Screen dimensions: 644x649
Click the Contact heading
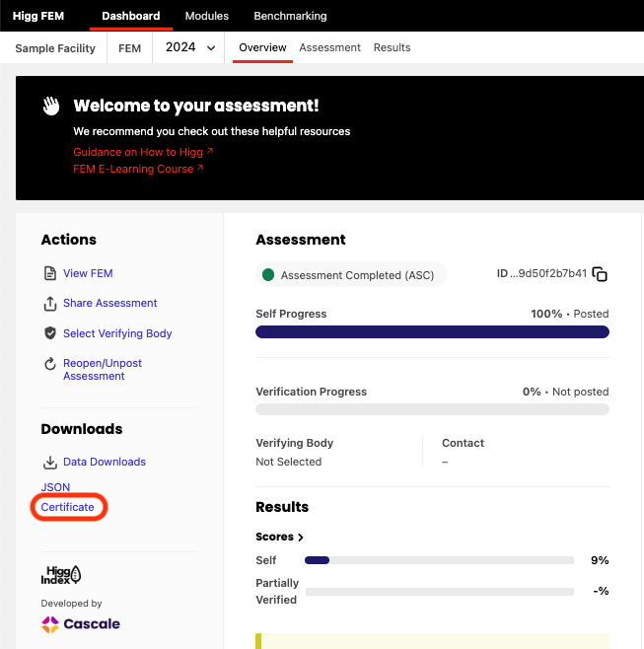pyautogui.click(x=463, y=443)
